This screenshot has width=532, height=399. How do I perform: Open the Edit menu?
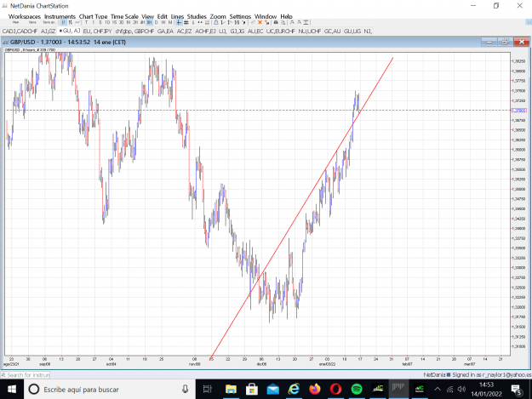[x=163, y=16]
